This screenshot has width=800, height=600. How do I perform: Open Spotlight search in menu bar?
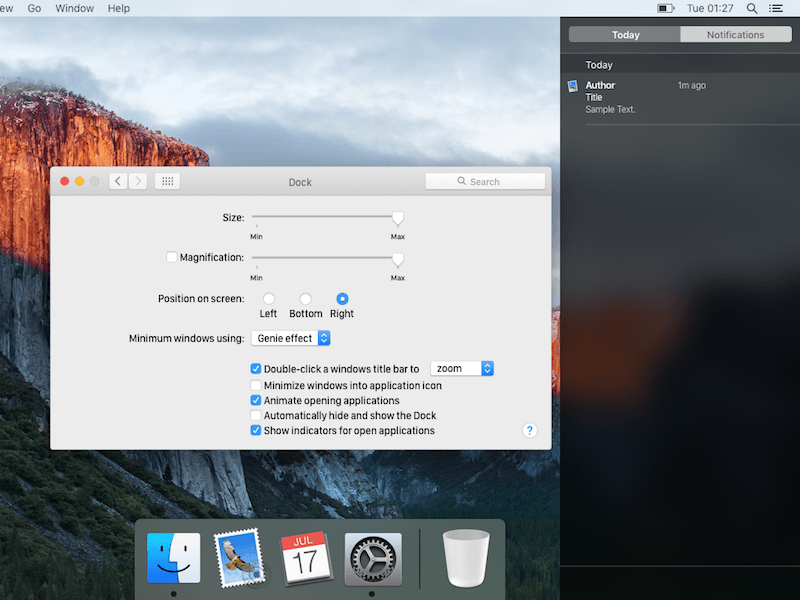pos(752,8)
